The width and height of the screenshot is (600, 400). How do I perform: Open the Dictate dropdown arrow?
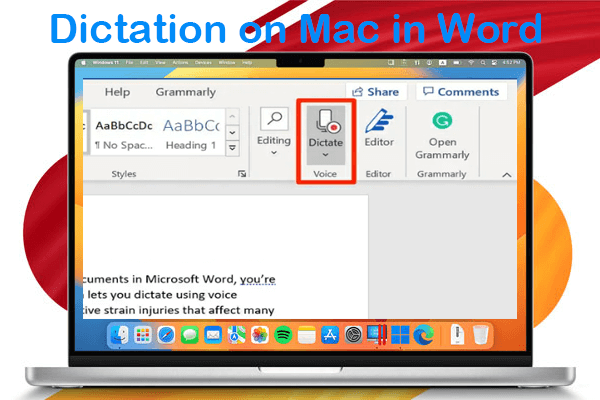(325, 155)
